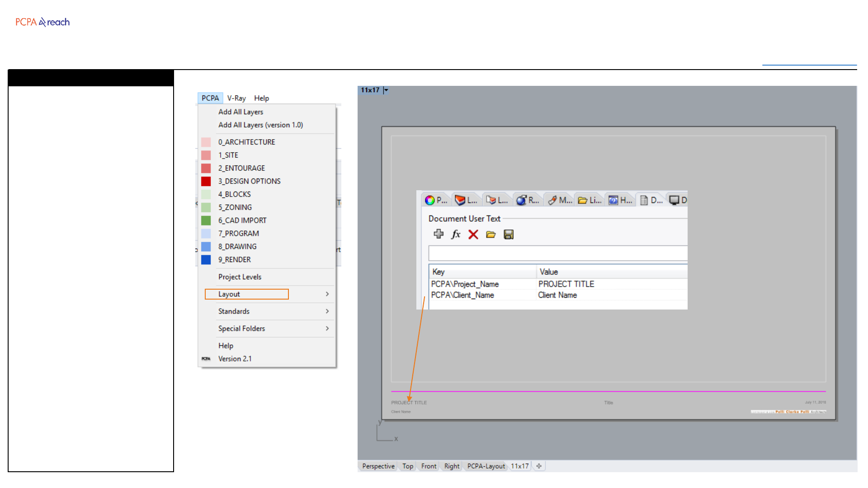This screenshot has width=868, height=488.
Task: Choose Add All Layers menu entry
Action: [241, 112]
